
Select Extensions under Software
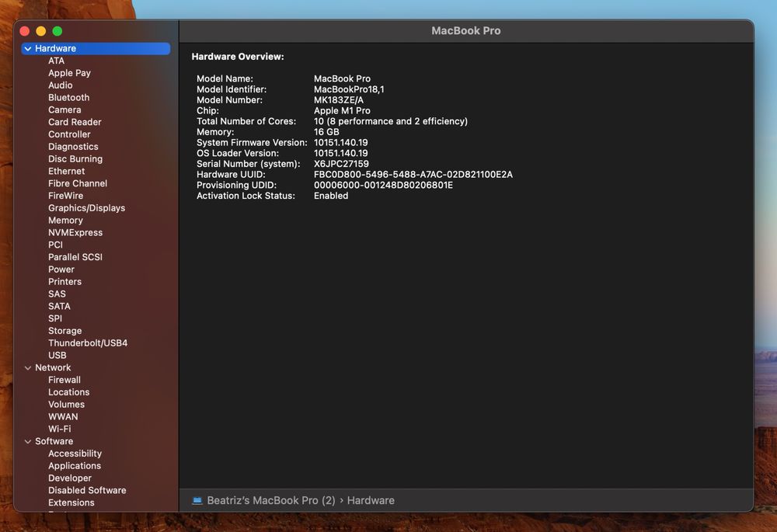71,502
